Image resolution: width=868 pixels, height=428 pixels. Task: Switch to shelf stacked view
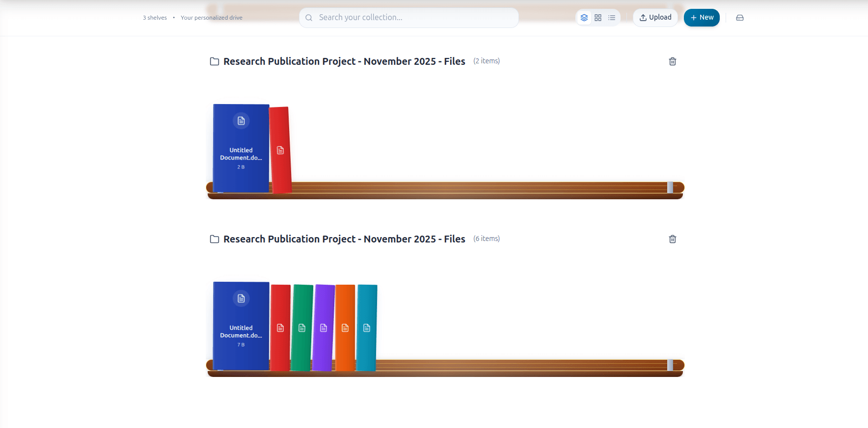(584, 18)
